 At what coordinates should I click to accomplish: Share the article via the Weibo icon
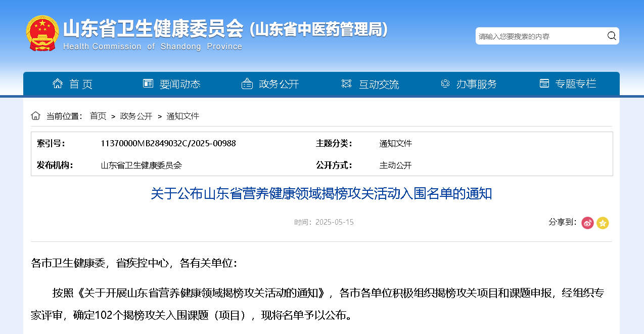(587, 223)
